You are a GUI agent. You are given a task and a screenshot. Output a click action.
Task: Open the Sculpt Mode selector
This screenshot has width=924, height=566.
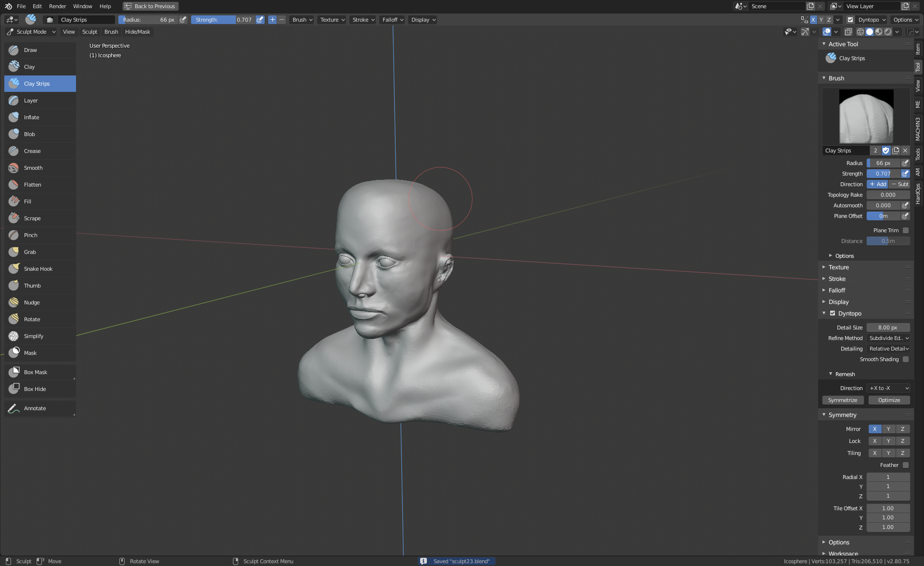pyautogui.click(x=31, y=32)
